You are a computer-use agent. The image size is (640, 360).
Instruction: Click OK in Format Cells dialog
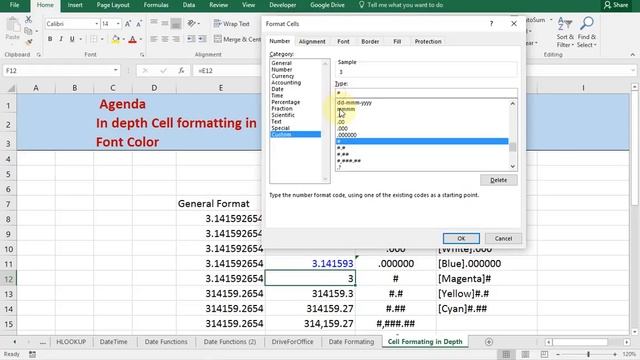click(461, 238)
